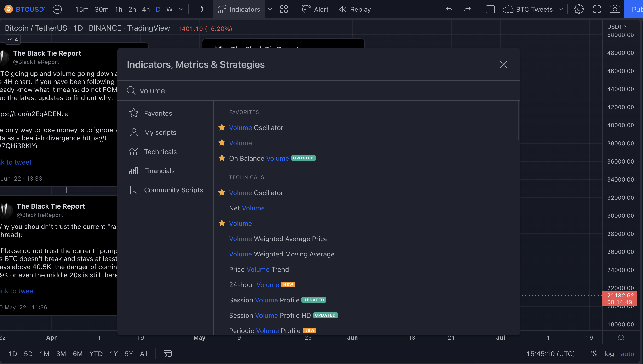Open the Community Scripts category
The height and width of the screenshot is (364, 643).
click(165, 190)
